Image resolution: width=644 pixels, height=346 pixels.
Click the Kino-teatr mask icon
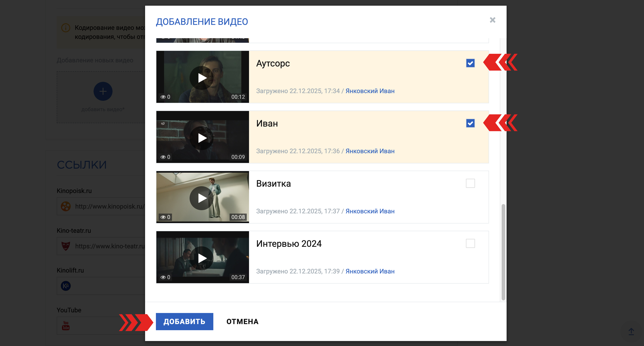(66, 246)
